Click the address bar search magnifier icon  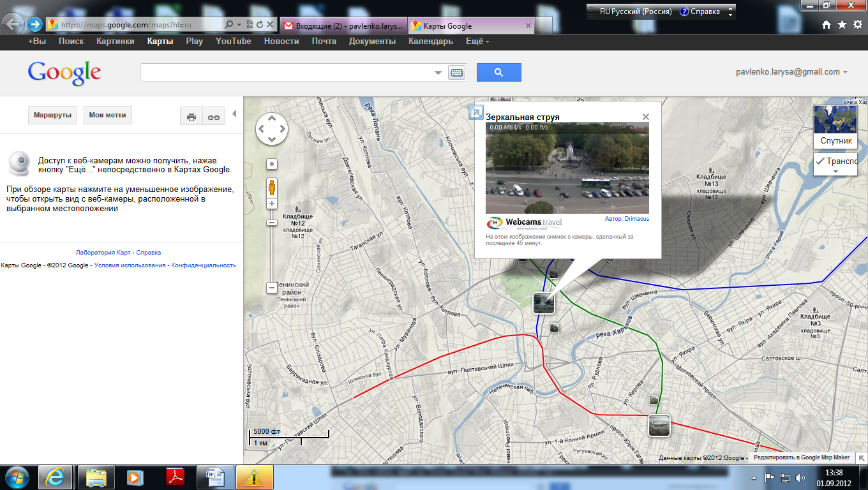click(229, 25)
